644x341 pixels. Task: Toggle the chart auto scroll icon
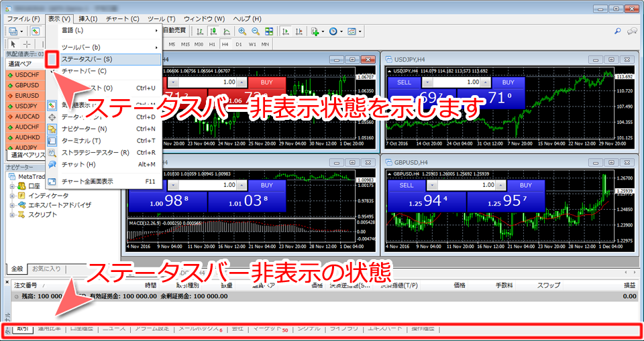coord(286,31)
